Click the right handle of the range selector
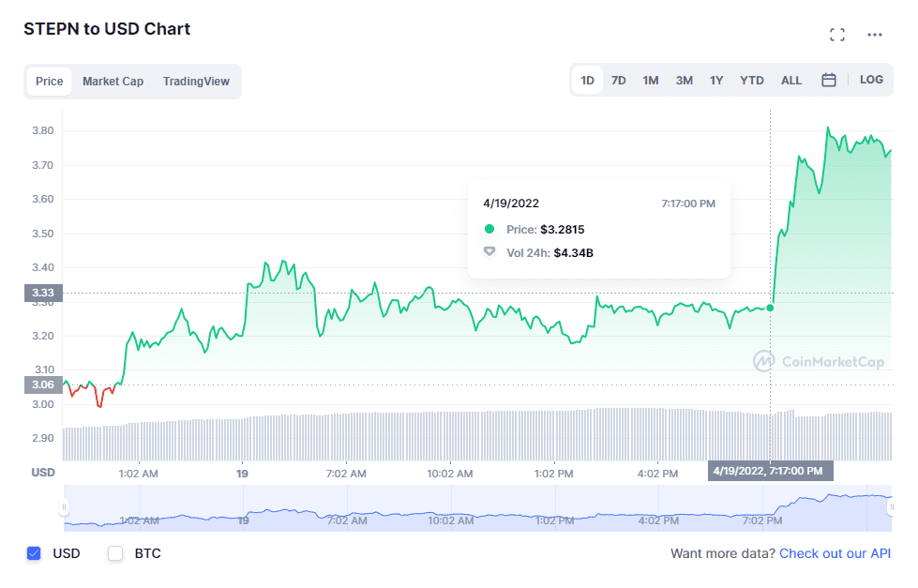 [x=892, y=507]
